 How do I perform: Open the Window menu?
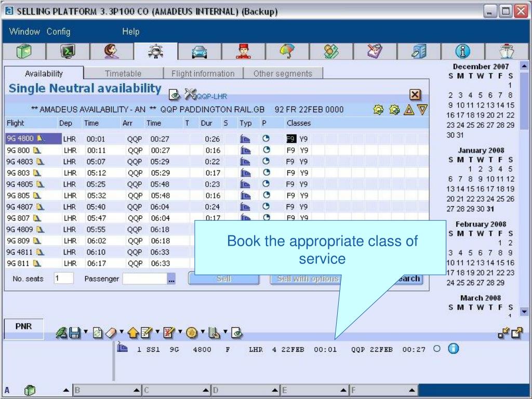click(24, 32)
